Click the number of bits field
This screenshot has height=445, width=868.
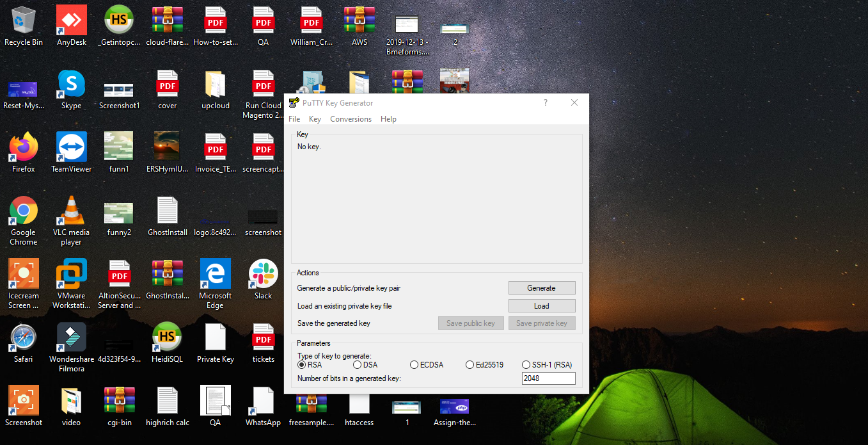[x=548, y=378]
